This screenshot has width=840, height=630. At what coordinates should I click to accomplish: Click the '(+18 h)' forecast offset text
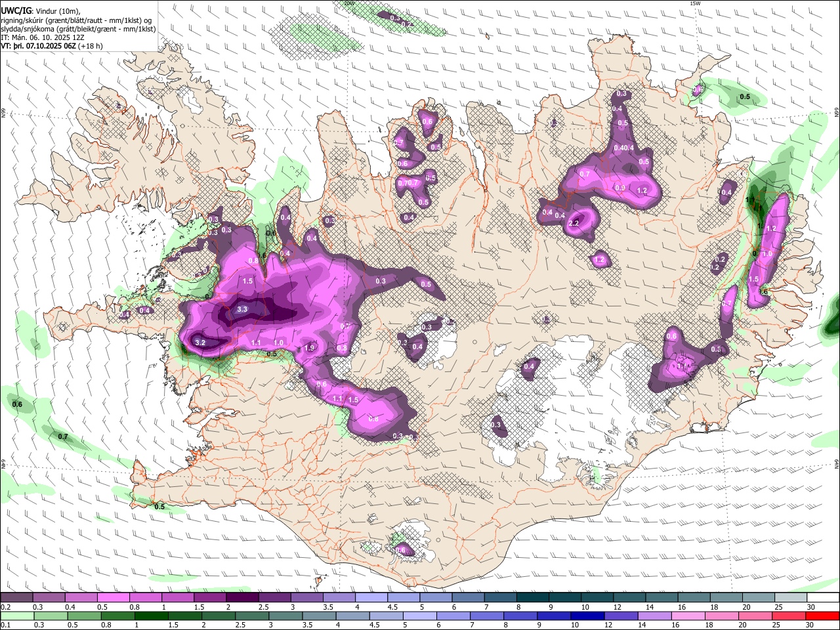click(90, 46)
